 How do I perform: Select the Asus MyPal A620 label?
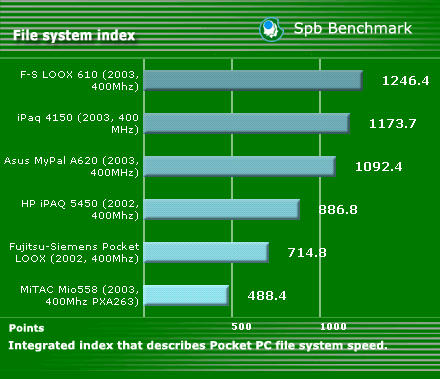point(71,166)
